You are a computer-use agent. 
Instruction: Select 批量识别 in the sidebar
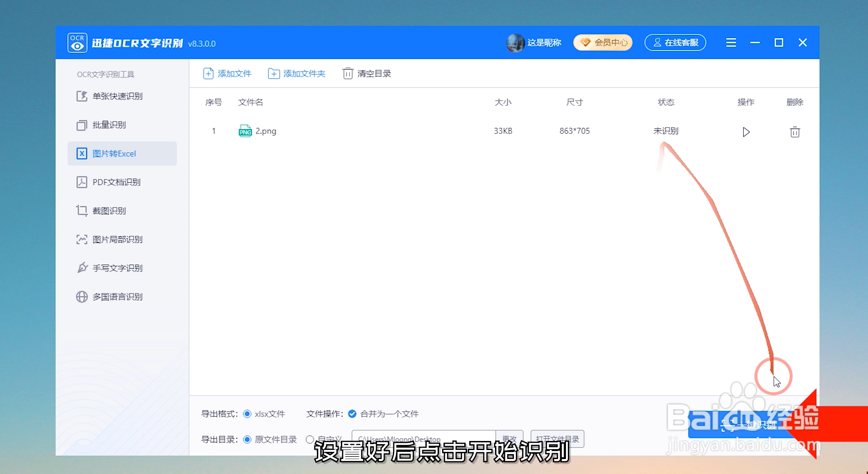122,125
